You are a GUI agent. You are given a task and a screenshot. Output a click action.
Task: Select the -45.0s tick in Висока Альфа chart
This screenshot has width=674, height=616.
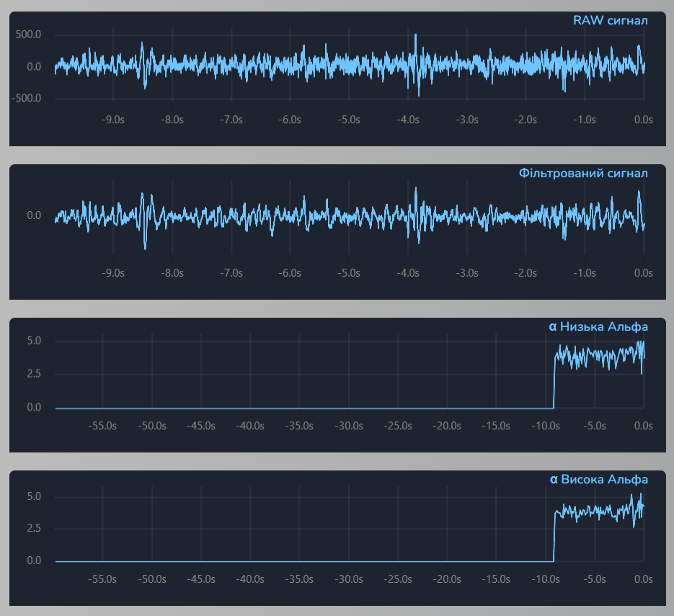coord(201,579)
